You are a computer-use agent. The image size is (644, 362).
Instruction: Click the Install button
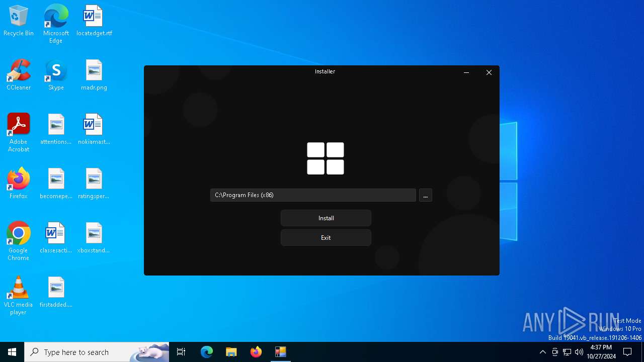tap(326, 218)
